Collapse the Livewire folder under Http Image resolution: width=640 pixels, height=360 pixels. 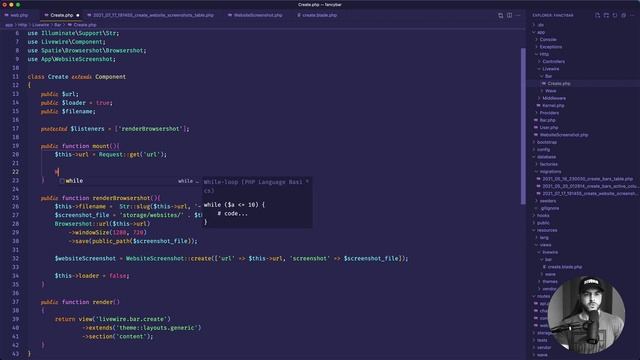[551, 69]
